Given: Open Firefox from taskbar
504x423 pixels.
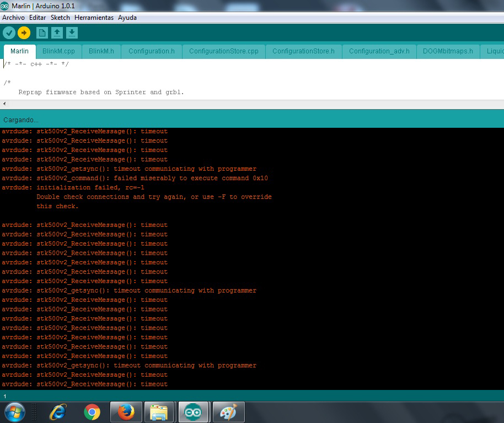Looking at the screenshot, I should pos(126,412).
